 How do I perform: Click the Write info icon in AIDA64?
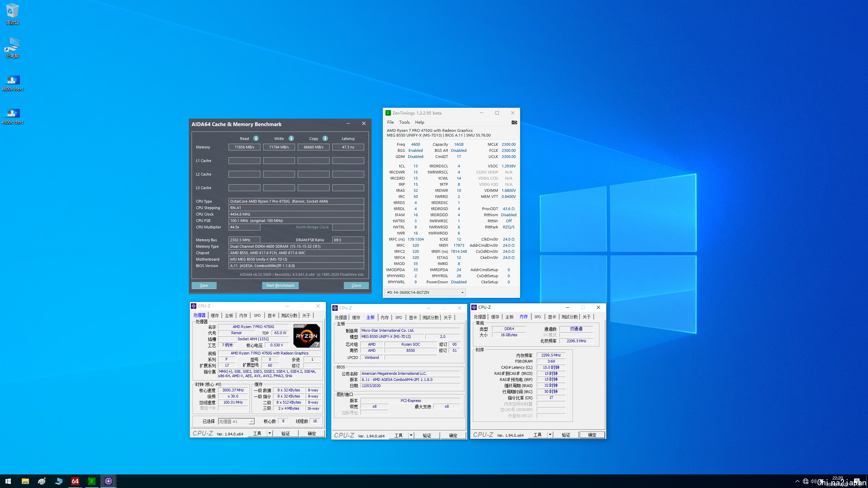click(x=291, y=138)
